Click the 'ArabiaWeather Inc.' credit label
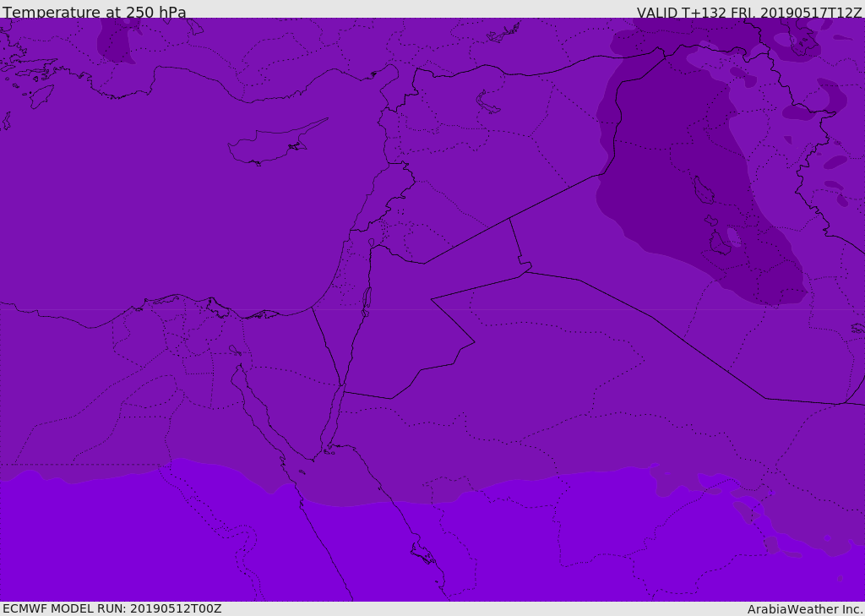The width and height of the screenshot is (865, 616). click(805, 609)
